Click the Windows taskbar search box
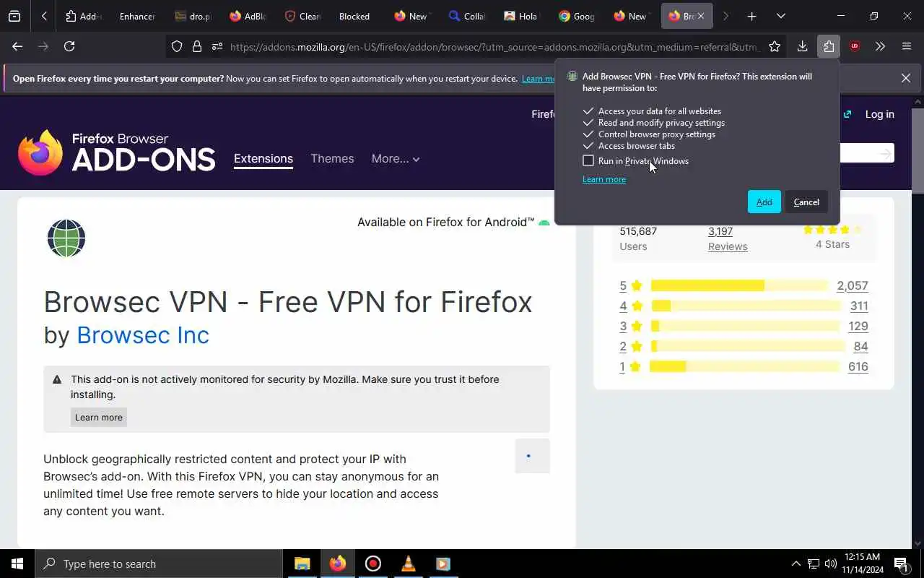The width and height of the screenshot is (924, 578). 159,564
